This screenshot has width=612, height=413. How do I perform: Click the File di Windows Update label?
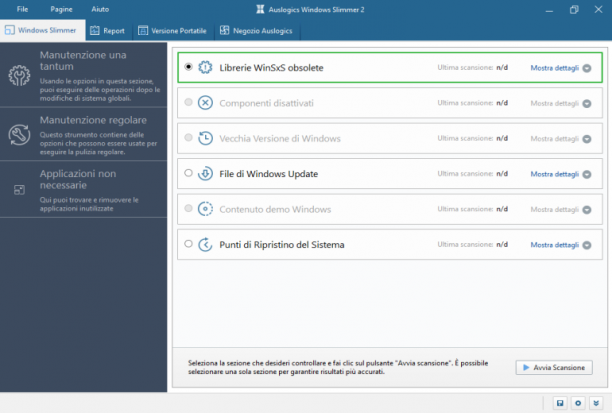tap(269, 174)
